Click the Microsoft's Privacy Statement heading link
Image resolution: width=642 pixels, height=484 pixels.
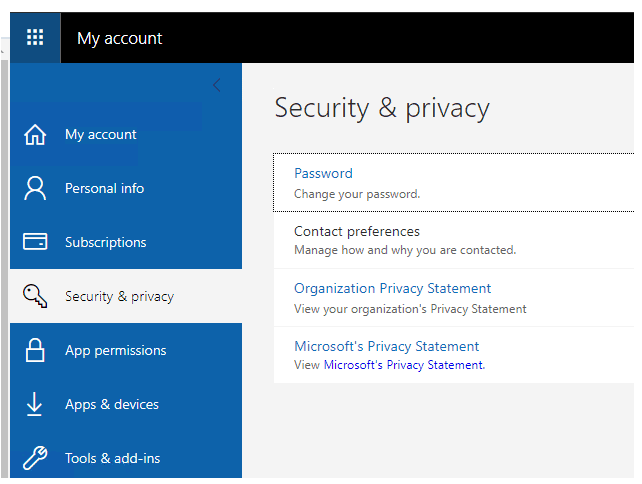(x=387, y=346)
